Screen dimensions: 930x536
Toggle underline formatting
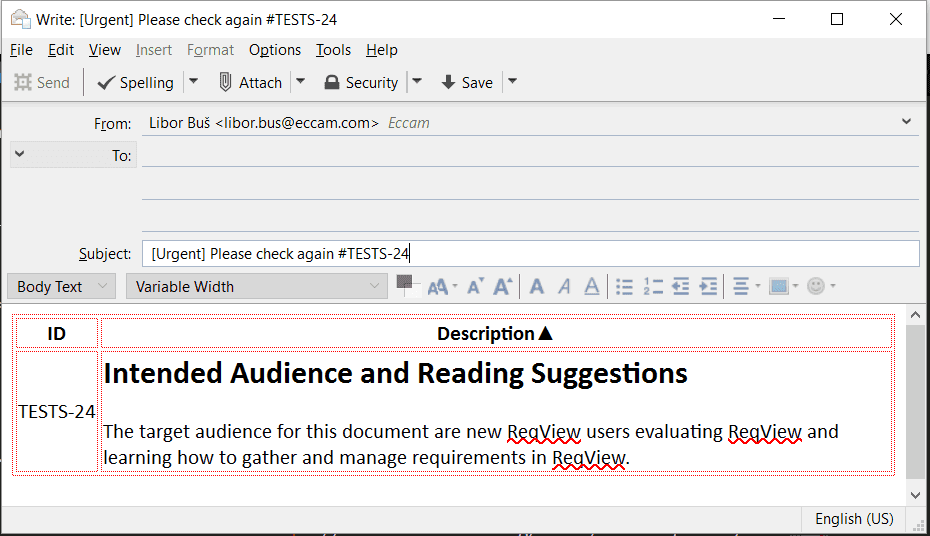(591, 286)
